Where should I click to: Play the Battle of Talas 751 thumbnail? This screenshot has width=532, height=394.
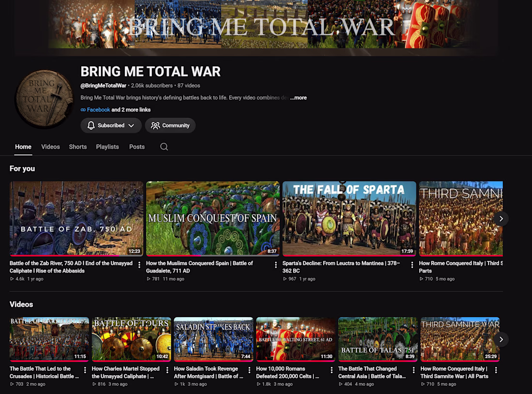tap(378, 339)
